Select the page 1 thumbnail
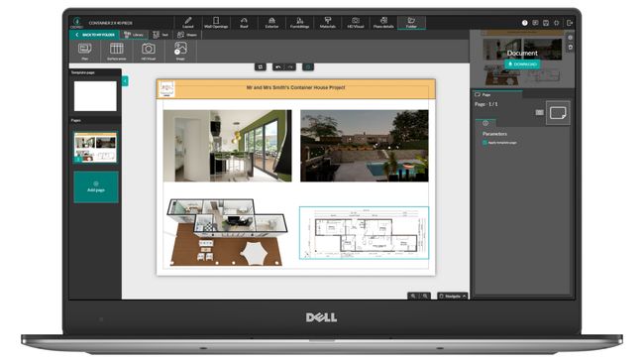644x363 pixels. tap(95, 147)
